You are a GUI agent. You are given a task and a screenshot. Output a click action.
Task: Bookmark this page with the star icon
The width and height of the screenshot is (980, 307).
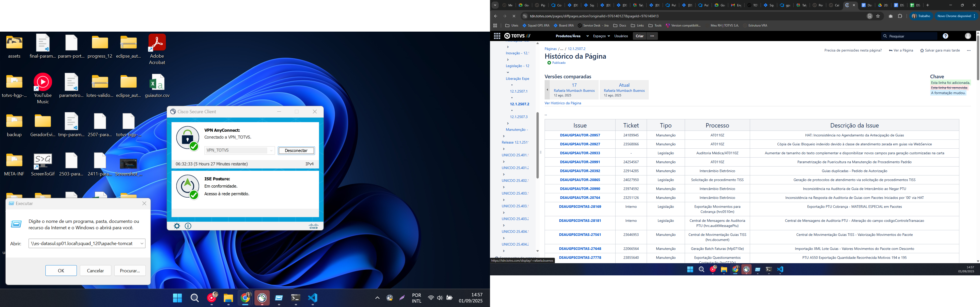[878, 16]
